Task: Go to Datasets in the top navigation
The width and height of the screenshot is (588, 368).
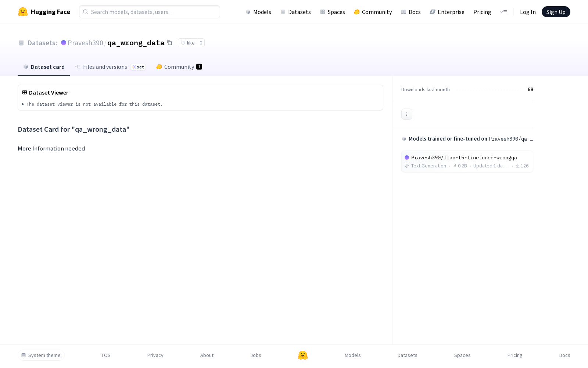Action: click(295, 12)
